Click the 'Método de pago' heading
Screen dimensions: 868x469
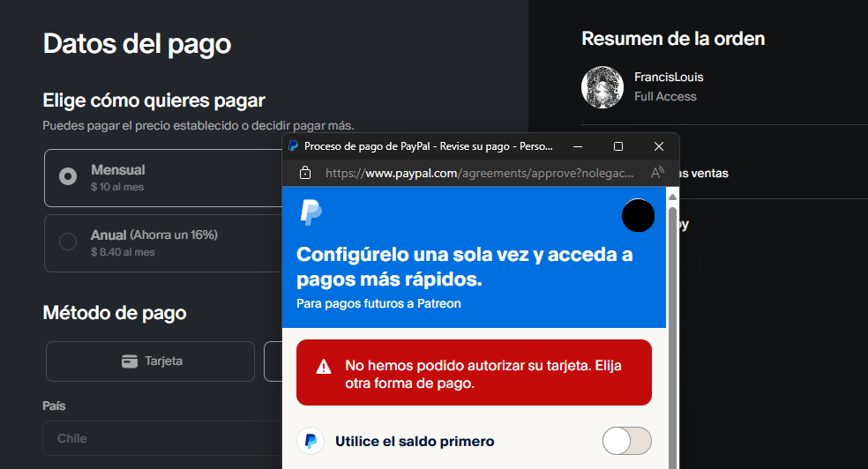(115, 313)
